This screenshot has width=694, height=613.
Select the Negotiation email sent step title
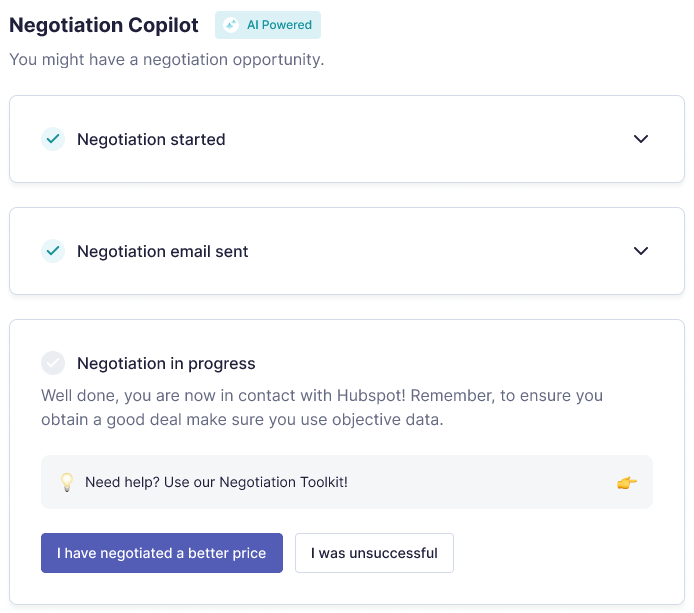coord(163,251)
